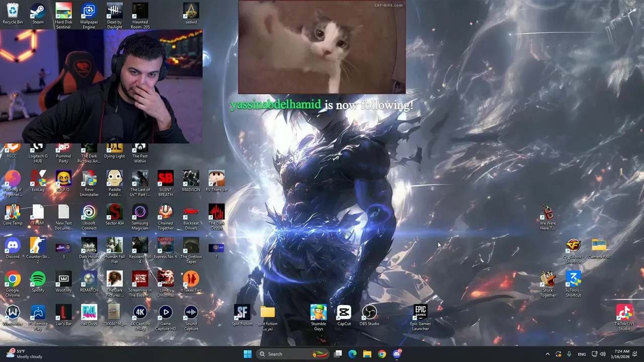Viewport: 644px width, 362px height.
Task: Select the Chained Together icon
Action: (166, 217)
